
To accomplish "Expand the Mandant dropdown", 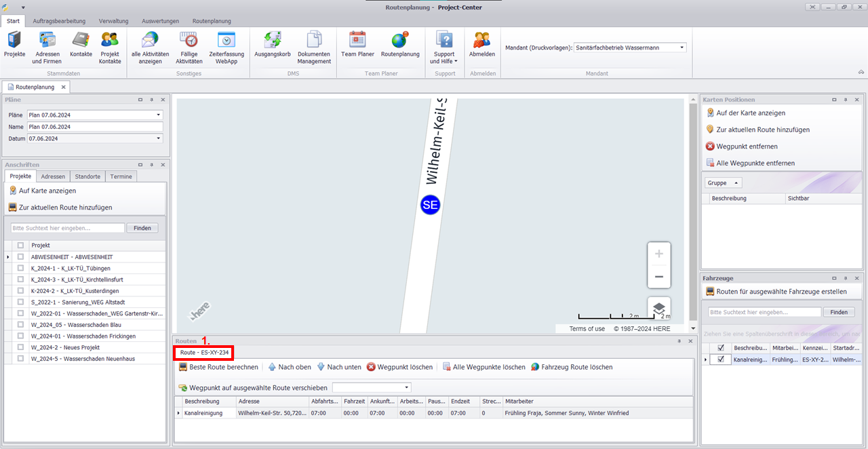I will tap(682, 47).
